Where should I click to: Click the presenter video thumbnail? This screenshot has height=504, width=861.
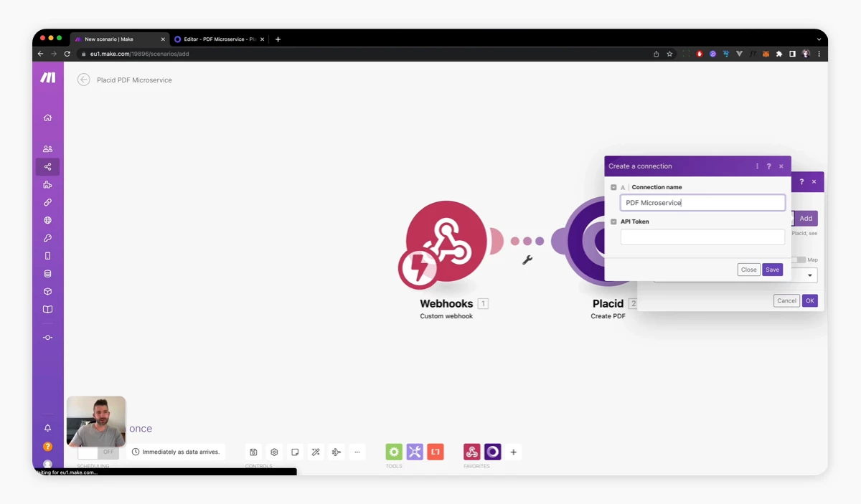(96, 422)
